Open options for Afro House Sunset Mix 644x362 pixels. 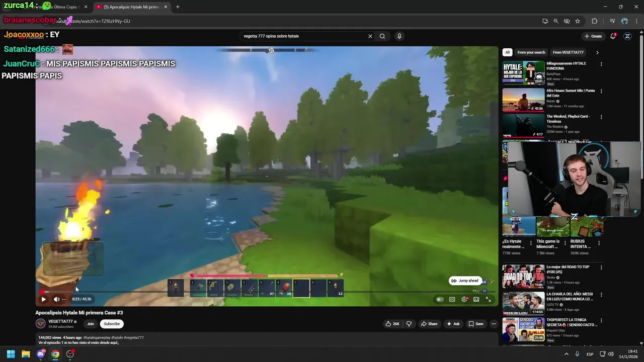coord(601,92)
